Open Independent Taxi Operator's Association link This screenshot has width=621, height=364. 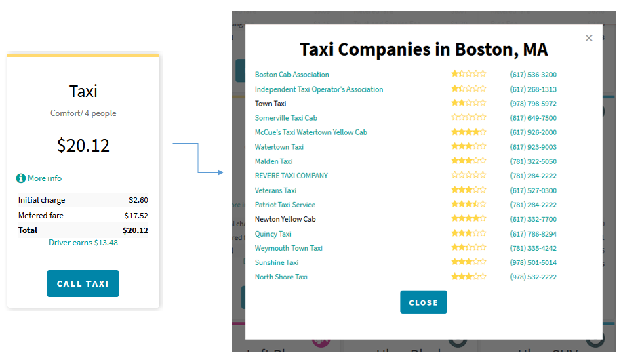tap(319, 89)
